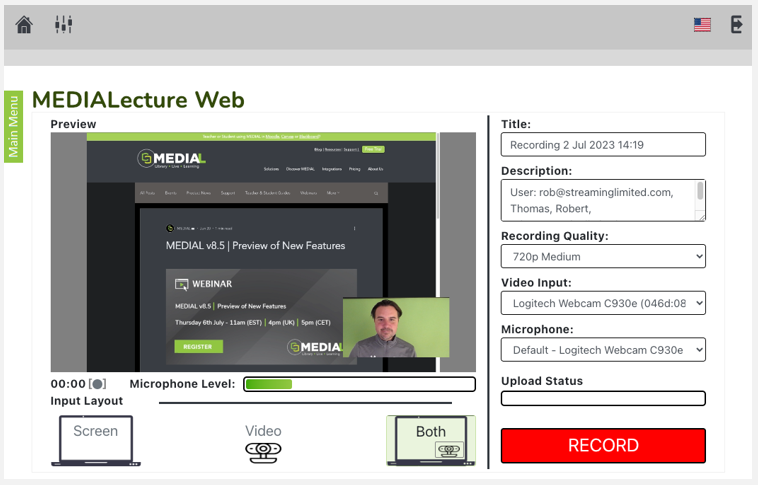Viewport: 758px width, 485px height.
Task: Click the "Microphone Level:" label
Action: pos(182,384)
